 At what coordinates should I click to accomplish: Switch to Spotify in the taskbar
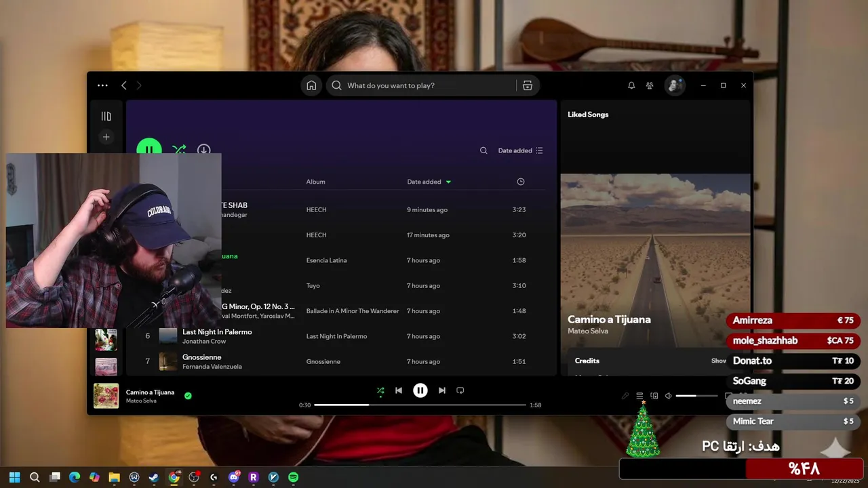293,477
